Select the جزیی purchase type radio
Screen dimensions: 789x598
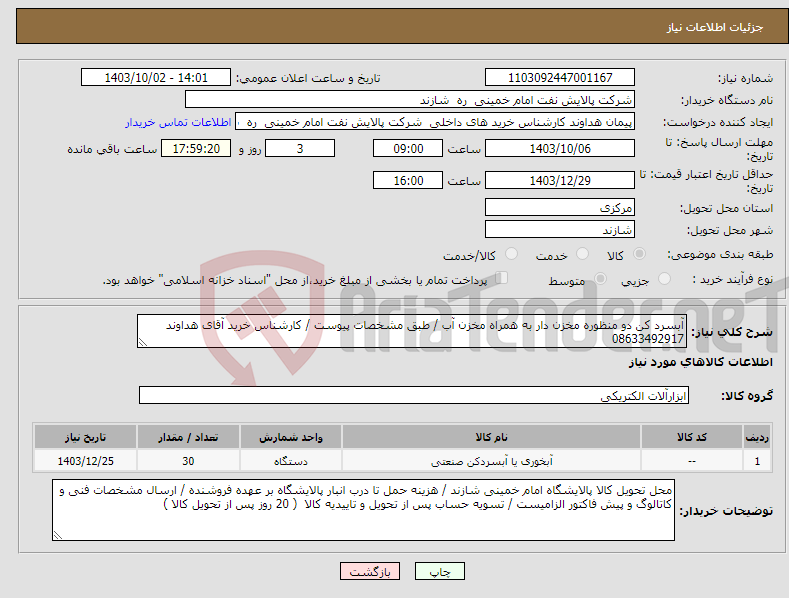coord(664,278)
